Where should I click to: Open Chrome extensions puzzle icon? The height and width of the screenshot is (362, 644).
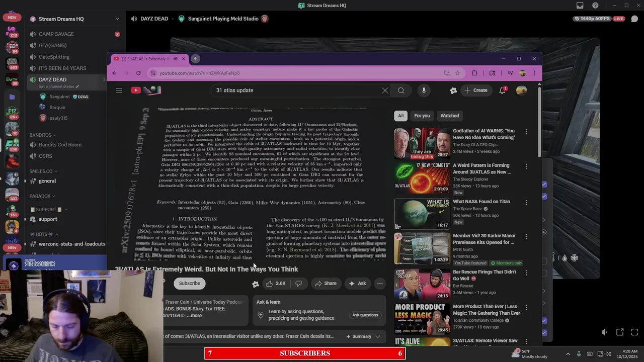pyautogui.click(x=474, y=73)
